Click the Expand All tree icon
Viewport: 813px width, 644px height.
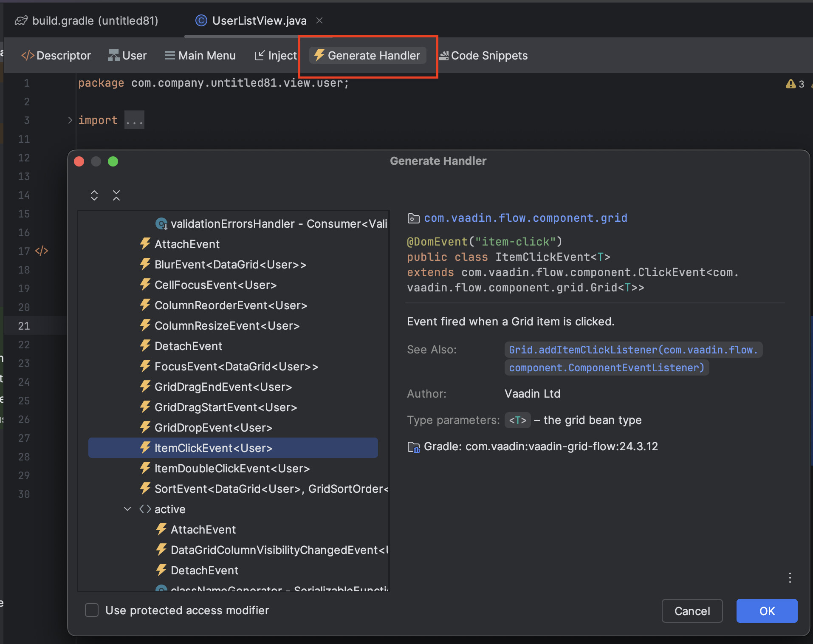click(94, 195)
